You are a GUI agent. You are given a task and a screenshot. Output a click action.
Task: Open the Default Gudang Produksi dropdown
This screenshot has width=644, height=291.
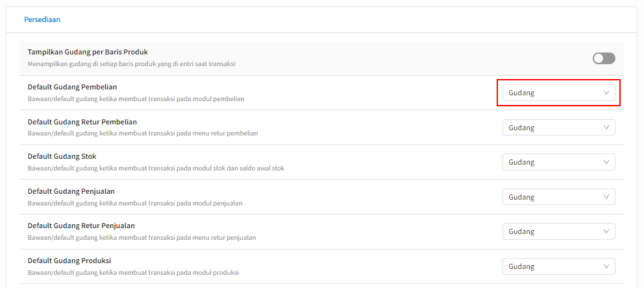coord(558,266)
